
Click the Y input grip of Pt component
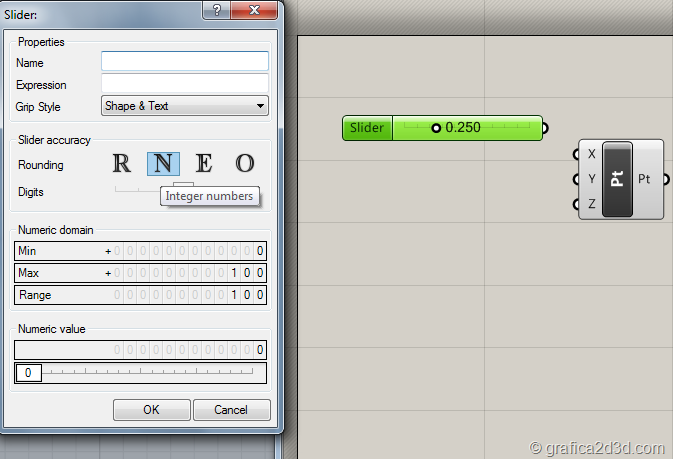pos(578,180)
